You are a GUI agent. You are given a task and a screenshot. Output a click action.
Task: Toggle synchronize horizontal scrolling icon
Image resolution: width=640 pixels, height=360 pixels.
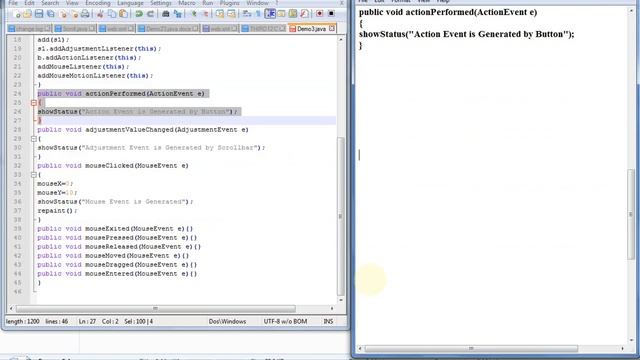point(231,14)
